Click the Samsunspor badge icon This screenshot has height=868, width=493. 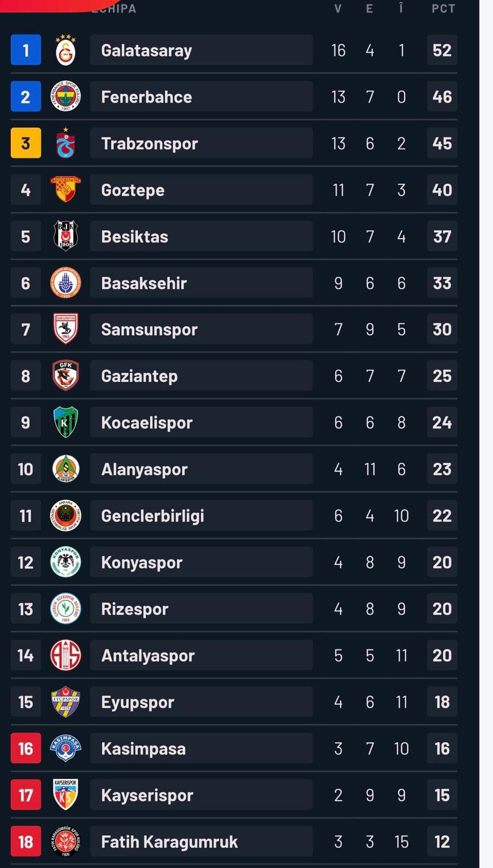click(x=65, y=329)
